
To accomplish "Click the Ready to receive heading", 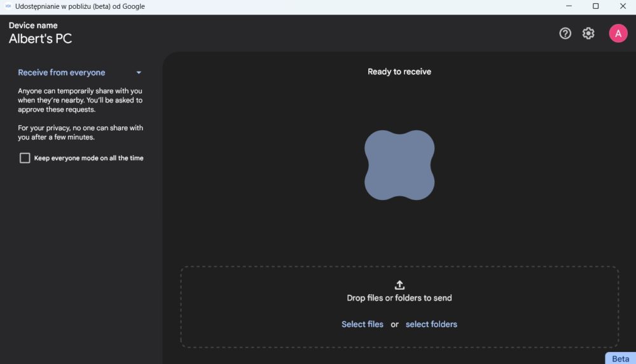I will 399,72.
